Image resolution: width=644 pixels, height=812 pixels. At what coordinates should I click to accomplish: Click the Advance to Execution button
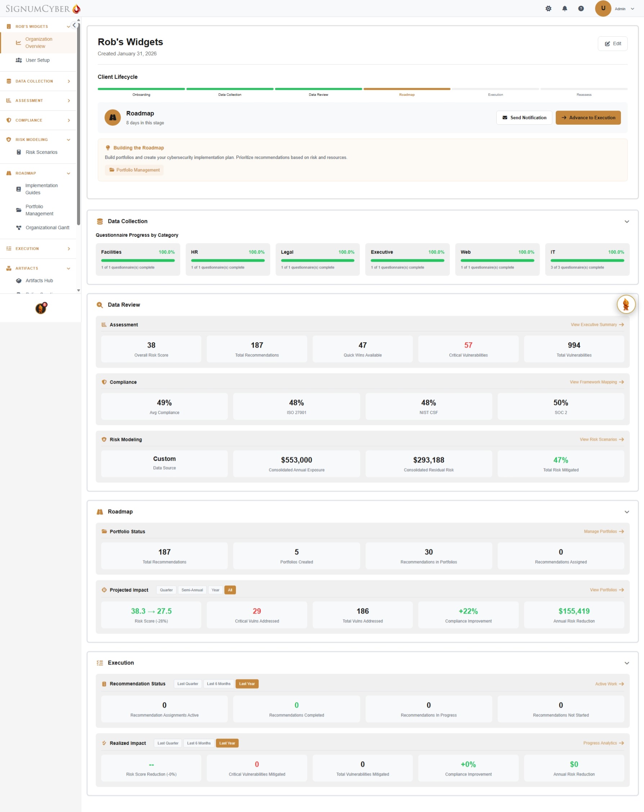click(x=588, y=117)
